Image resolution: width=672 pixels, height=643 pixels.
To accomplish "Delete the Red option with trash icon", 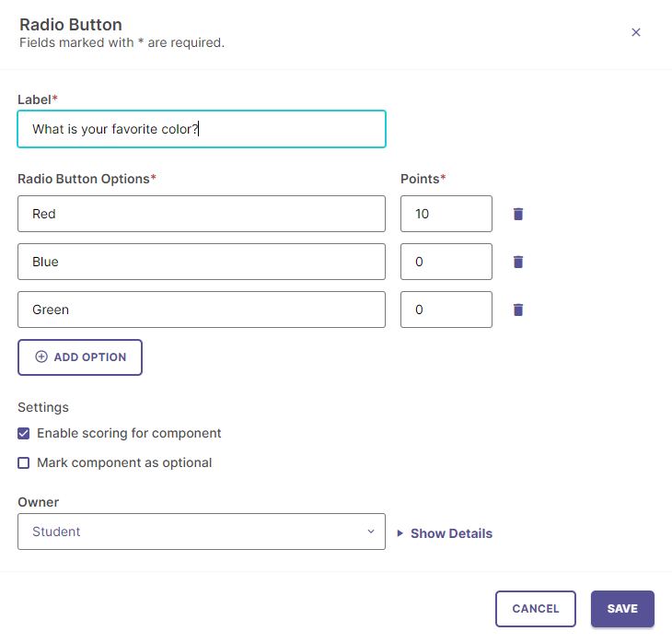I will (x=518, y=214).
